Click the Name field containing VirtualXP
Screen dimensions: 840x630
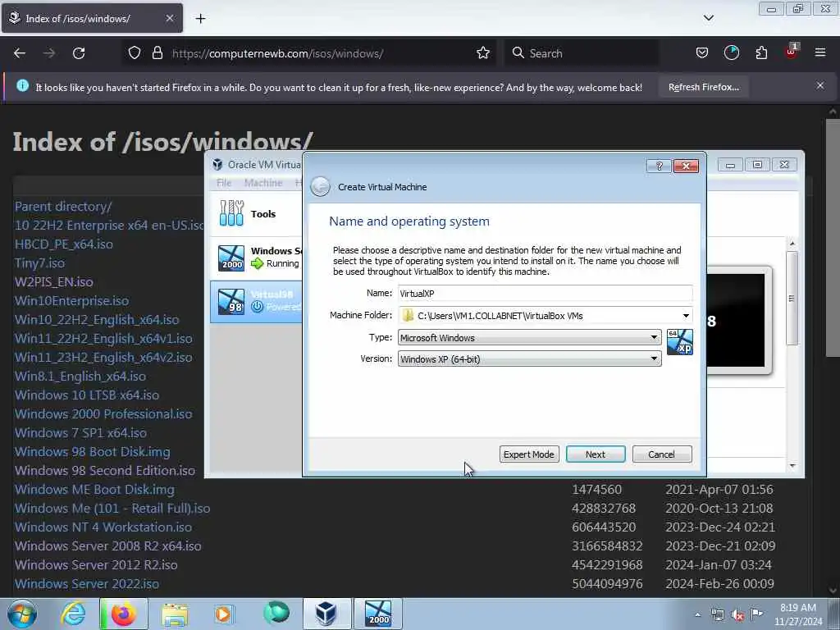click(545, 293)
